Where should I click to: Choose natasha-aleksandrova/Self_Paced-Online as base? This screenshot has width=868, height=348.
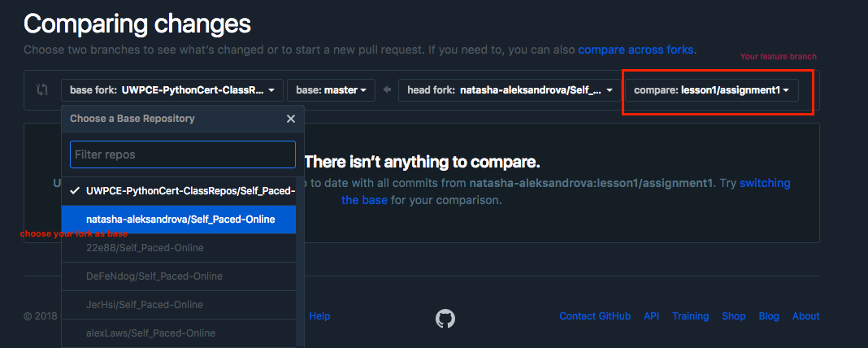[x=182, y=220]
